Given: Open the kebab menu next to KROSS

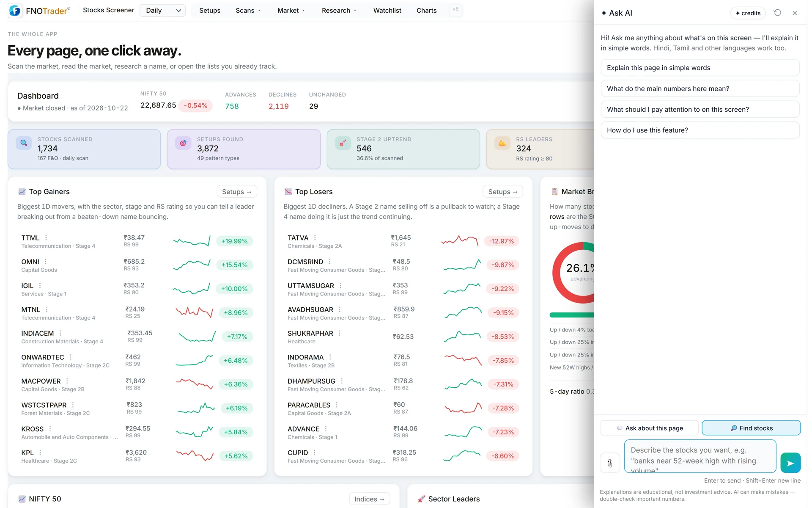Looking at the screenshot, I should 50,429.
